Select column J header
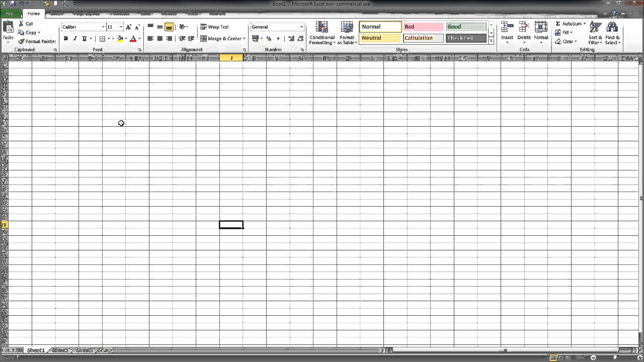This screenshot has height=362, width=644. [x=231, y=58]
